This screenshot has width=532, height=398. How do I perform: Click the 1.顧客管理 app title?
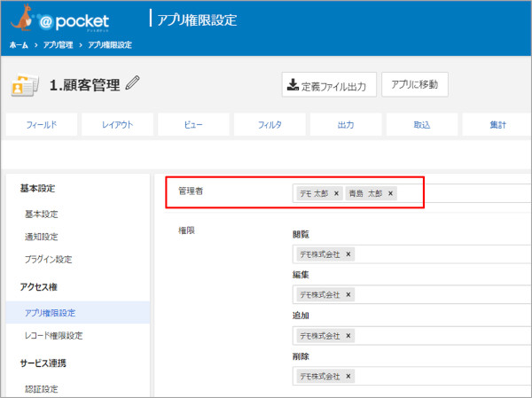click(85, 84)
